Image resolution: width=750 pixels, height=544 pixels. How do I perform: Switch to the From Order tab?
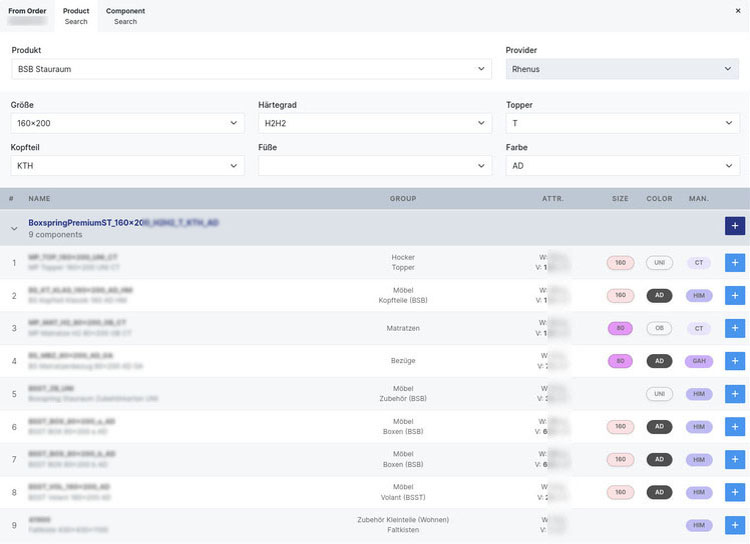click(x=27, y=16)
